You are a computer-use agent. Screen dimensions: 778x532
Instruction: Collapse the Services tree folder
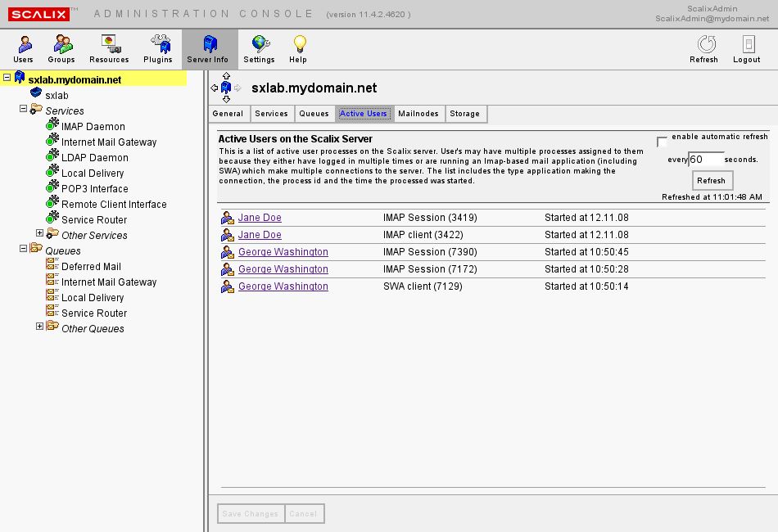pos(24,110)
